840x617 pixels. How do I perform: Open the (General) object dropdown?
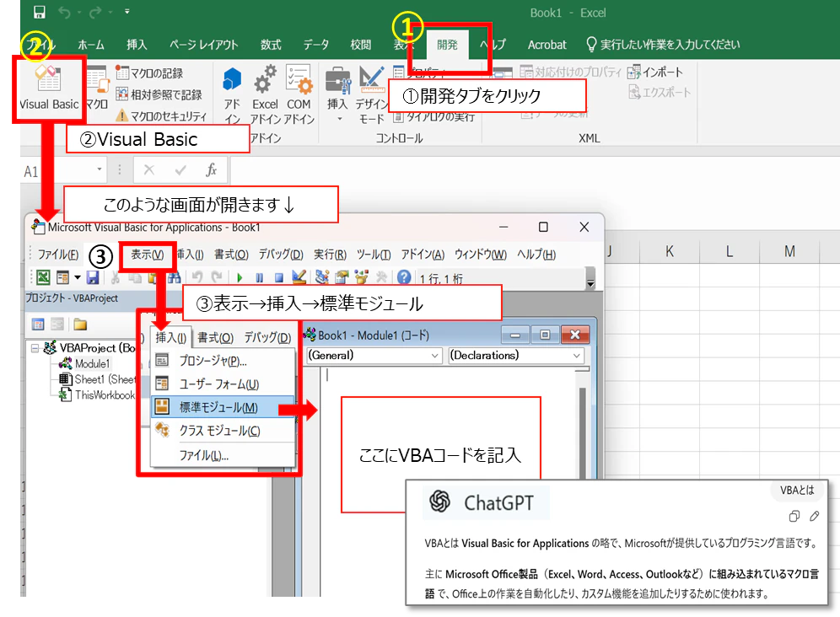[x=374, y=356]
